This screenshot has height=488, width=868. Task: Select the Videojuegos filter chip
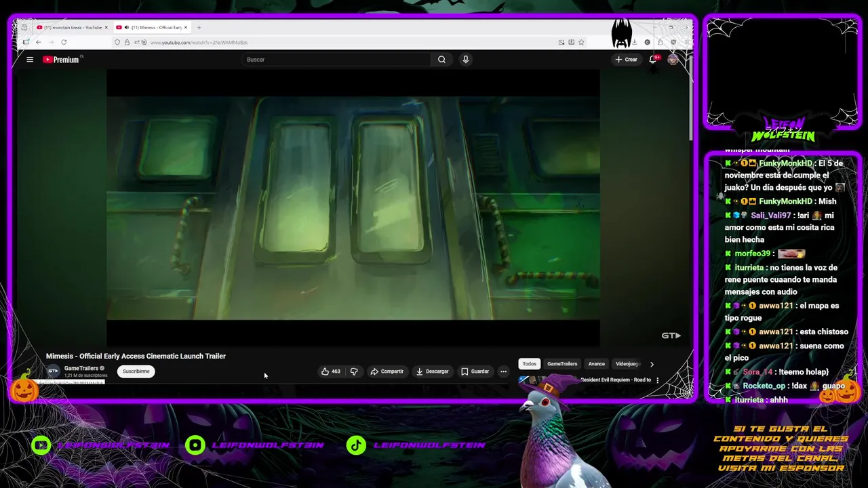(627, 364)
